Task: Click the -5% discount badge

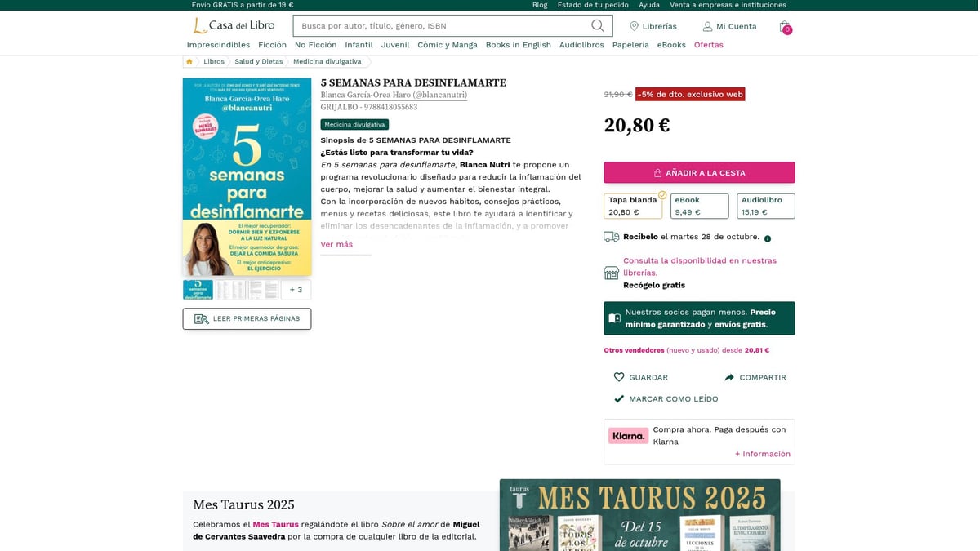Action: (690, 94)
